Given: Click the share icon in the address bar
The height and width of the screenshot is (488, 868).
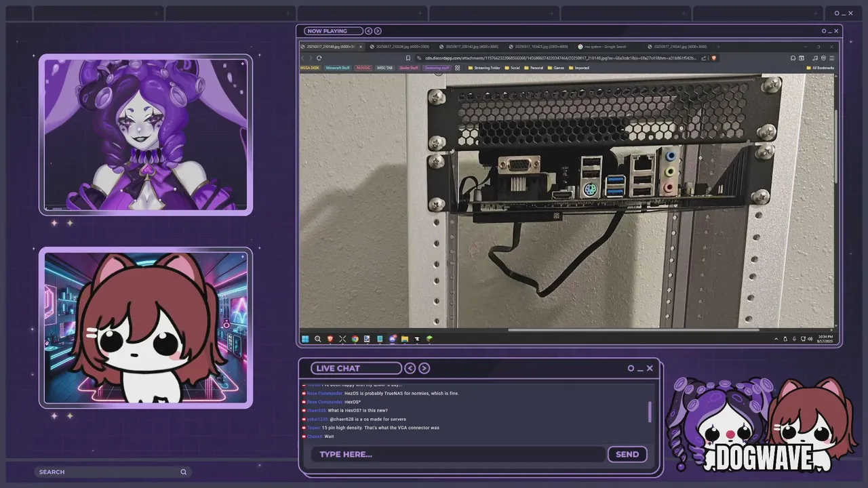Looking at the screenshot, I should point(703,58).
